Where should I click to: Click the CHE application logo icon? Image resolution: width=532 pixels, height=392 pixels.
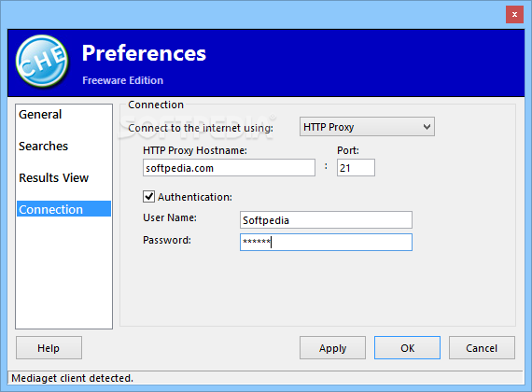tap(42, 62)
